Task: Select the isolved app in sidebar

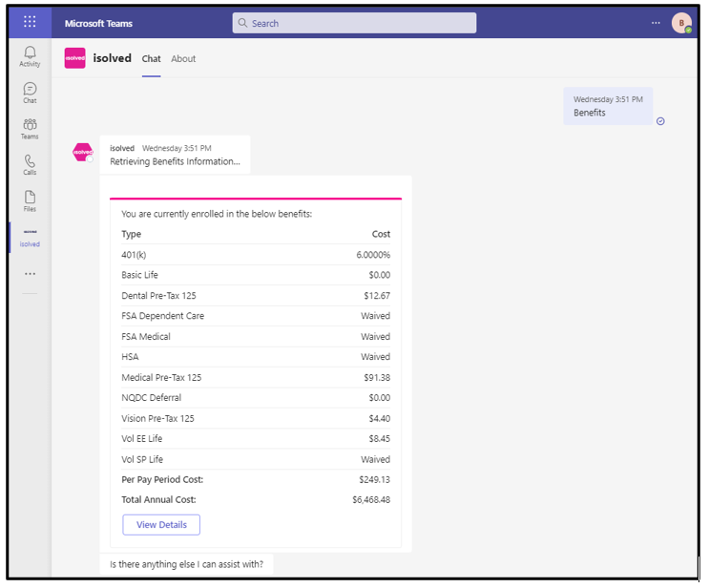Action: click(30, 238)
